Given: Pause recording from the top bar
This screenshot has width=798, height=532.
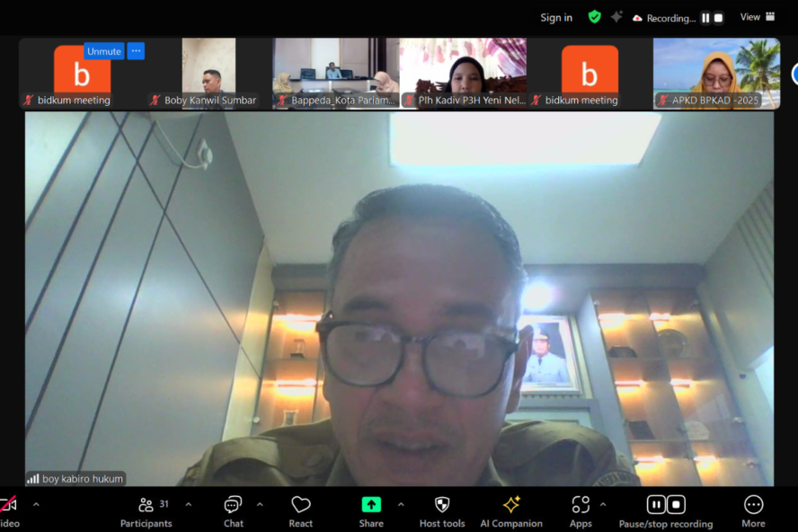Looking at the screenshot, I should pyautogui.click(x=705, y=18).
